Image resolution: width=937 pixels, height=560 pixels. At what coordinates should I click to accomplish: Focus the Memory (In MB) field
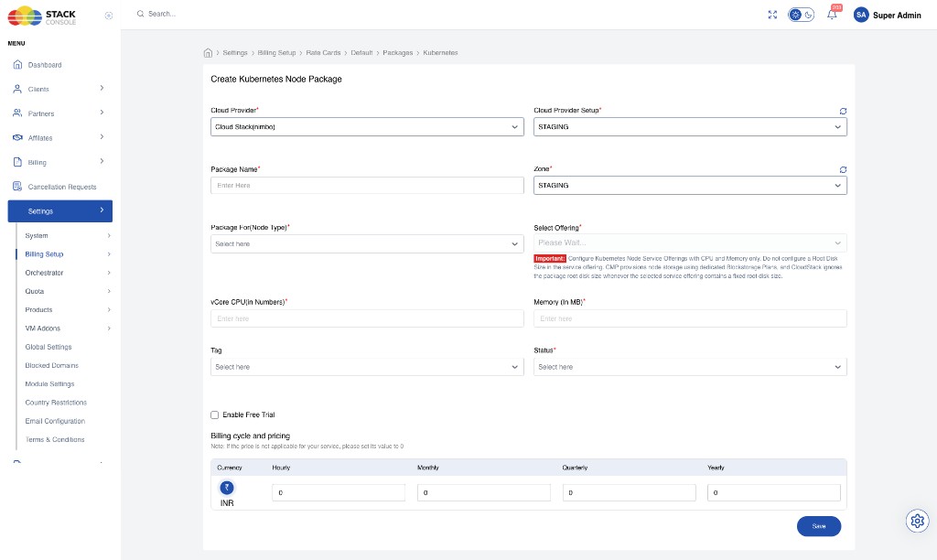tap(690, 318)
